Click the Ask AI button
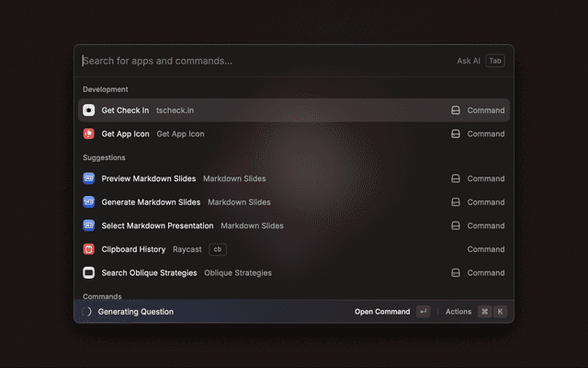Screen dimensions: 588x368 pos(469,61)
